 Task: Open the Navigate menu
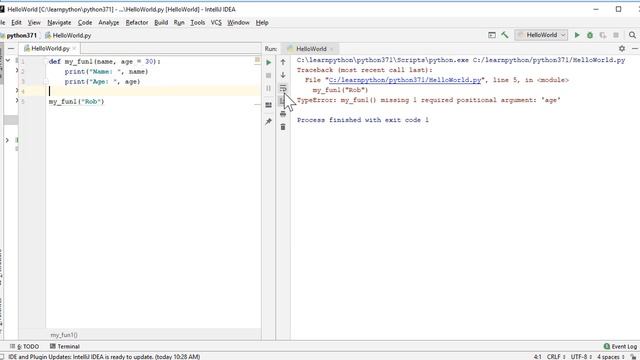coord(59,22)
